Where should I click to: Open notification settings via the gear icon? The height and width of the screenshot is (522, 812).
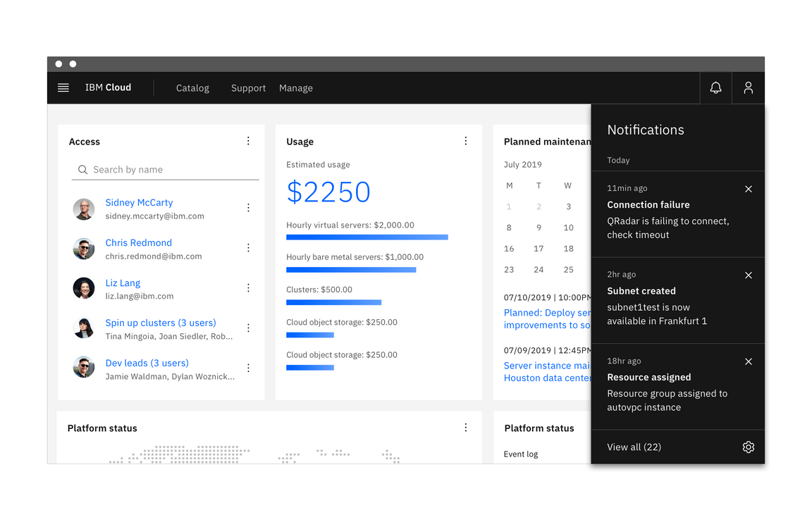click(747, 447)
